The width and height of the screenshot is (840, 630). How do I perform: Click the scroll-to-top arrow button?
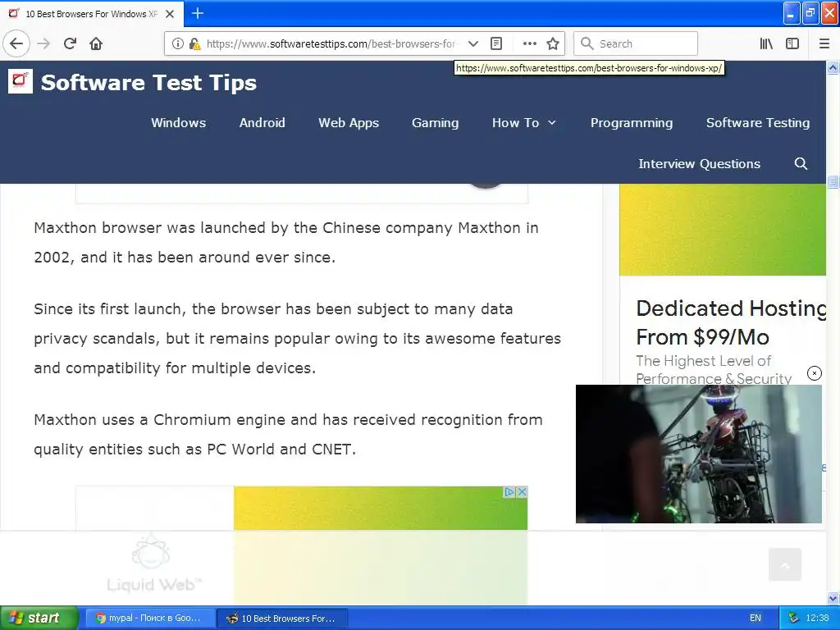[785, 564]
